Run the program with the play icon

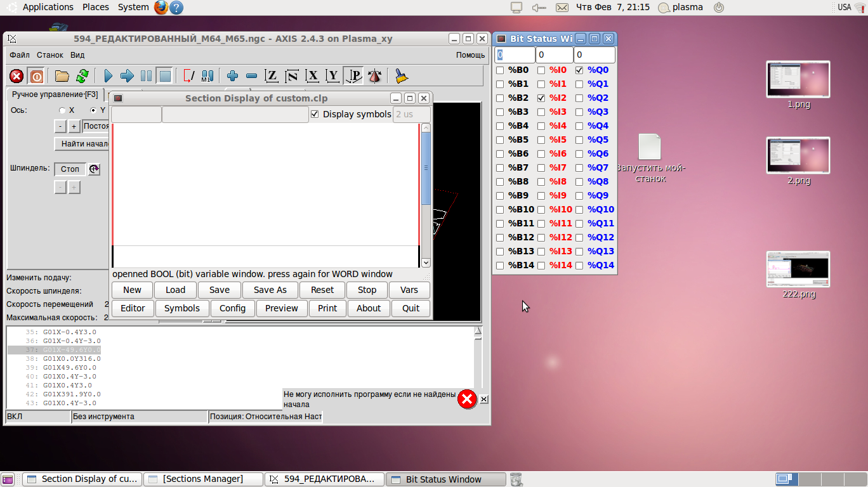(x=108, y=76)
